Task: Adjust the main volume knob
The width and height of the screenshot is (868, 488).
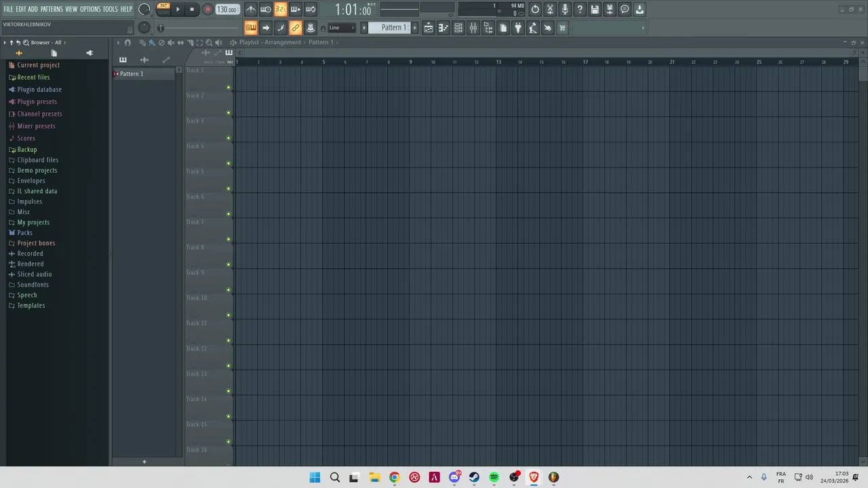Action: coord(144,9)
